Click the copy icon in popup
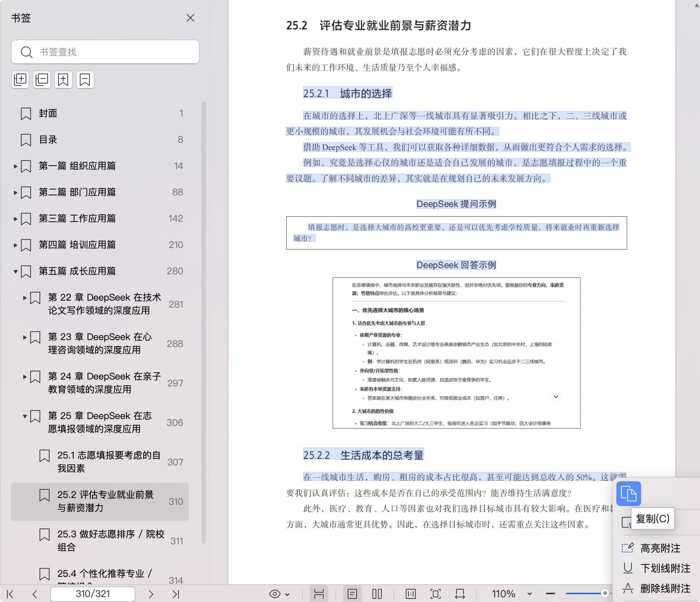Viewport: 700px width, 602px height. [x=629, y=494]
